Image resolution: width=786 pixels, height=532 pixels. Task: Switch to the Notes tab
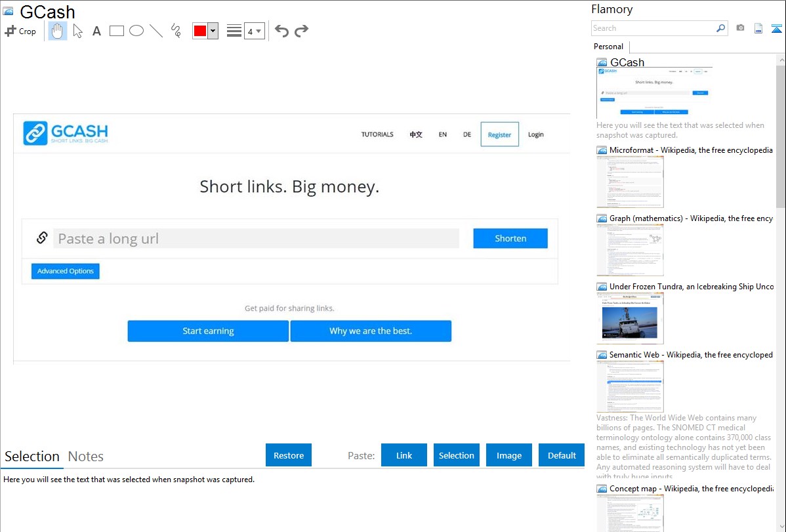86,457
